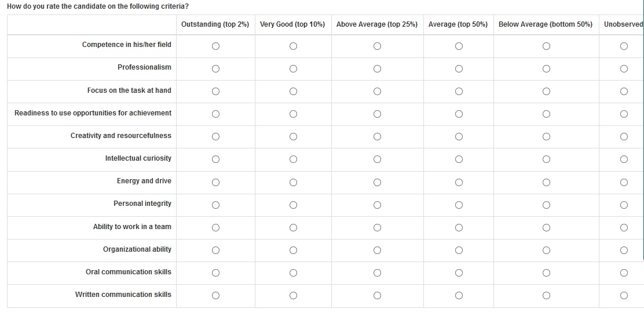Rate Personal integrity as Very Good
Screen dimensions: 644x312
(293, 205)
